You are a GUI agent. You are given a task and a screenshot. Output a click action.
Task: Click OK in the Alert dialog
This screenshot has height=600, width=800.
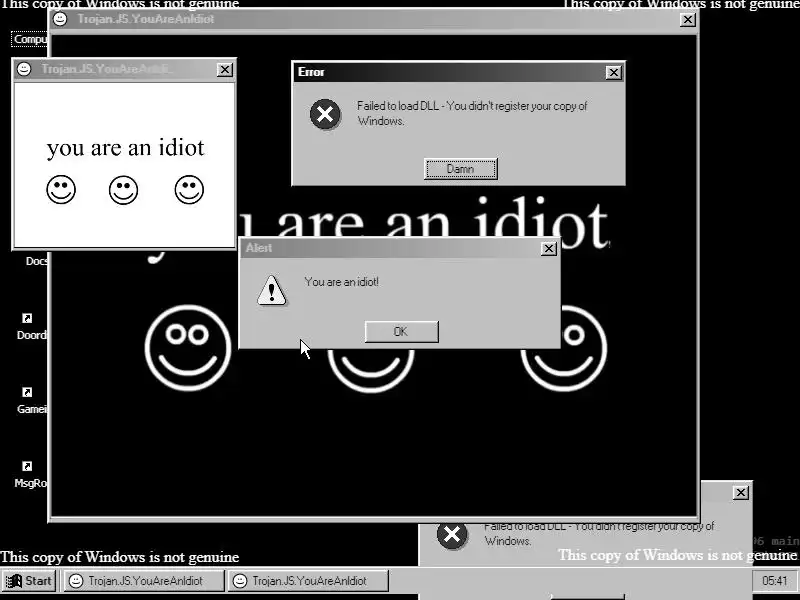pos(401,332)
